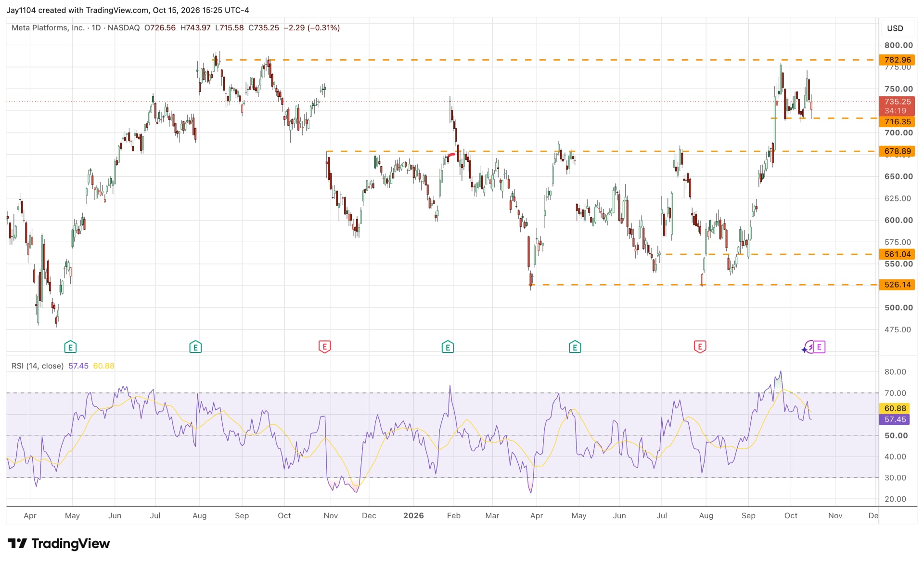The height and width of the screenshot is (563, 924).
Task: Click the Jay1104 created with TradingView.com caption
Action: coord(128,10)
